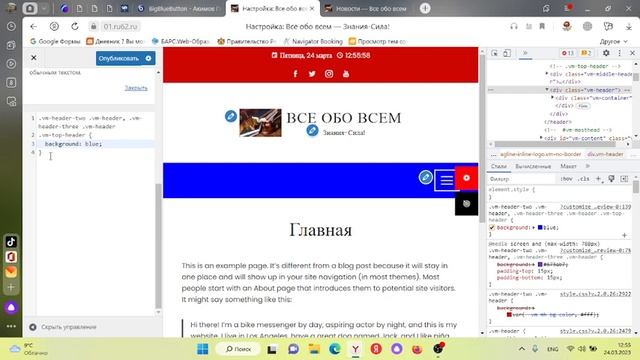
Task: Click the bookmark icon in the address bar
Action: coord(542,27)
